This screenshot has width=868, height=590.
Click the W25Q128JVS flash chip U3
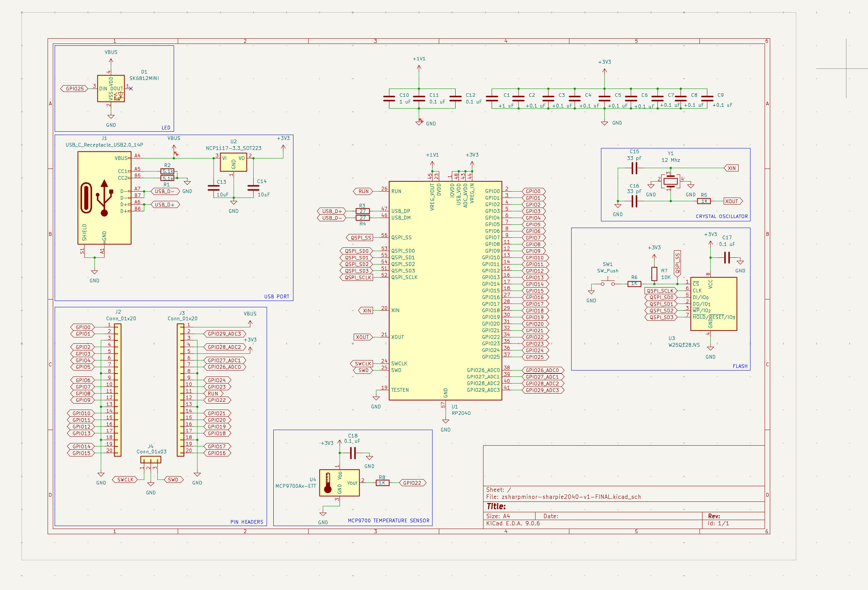coord(713,304)
